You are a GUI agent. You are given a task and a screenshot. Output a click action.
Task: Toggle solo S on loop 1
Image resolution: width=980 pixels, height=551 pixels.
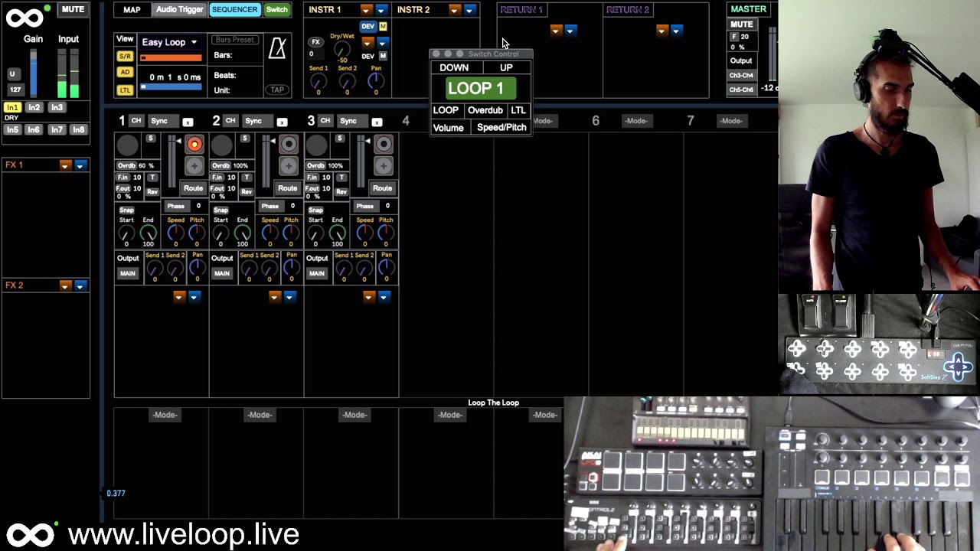pos(150,139)
